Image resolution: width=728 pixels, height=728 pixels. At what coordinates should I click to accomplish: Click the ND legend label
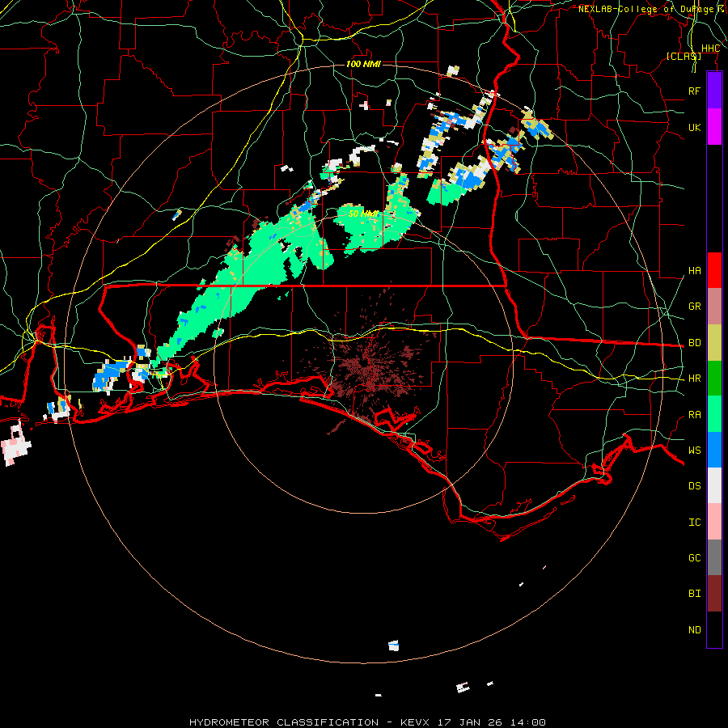694,630
